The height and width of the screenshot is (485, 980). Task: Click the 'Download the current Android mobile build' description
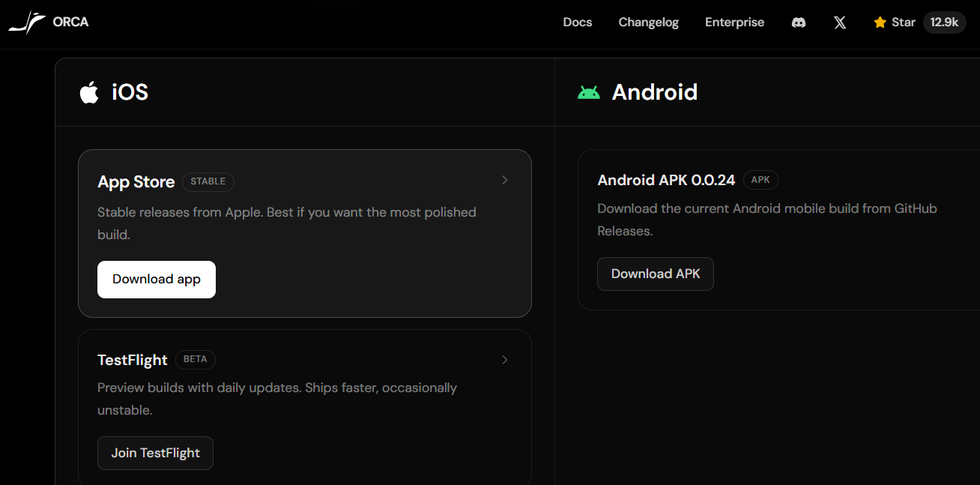767,220
